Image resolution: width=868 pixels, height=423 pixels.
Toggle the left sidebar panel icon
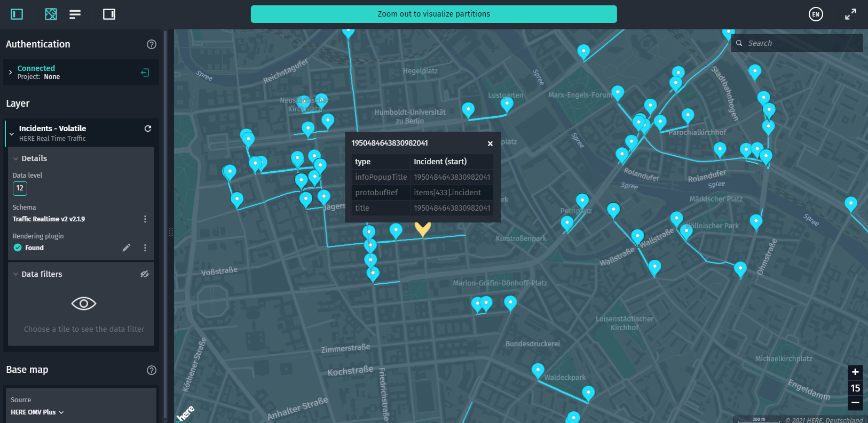(x=17, y=14)
